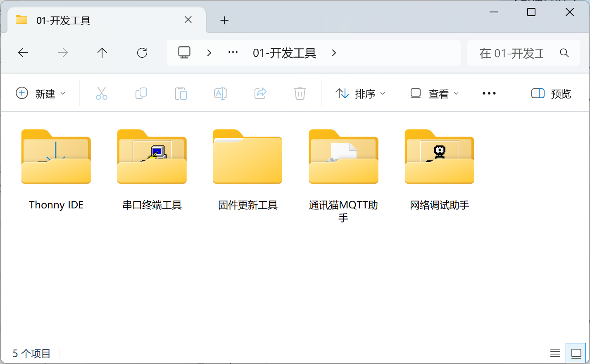Open the 查看 (View) dropdown
This screenshot has height=364, width=590.
434,94
